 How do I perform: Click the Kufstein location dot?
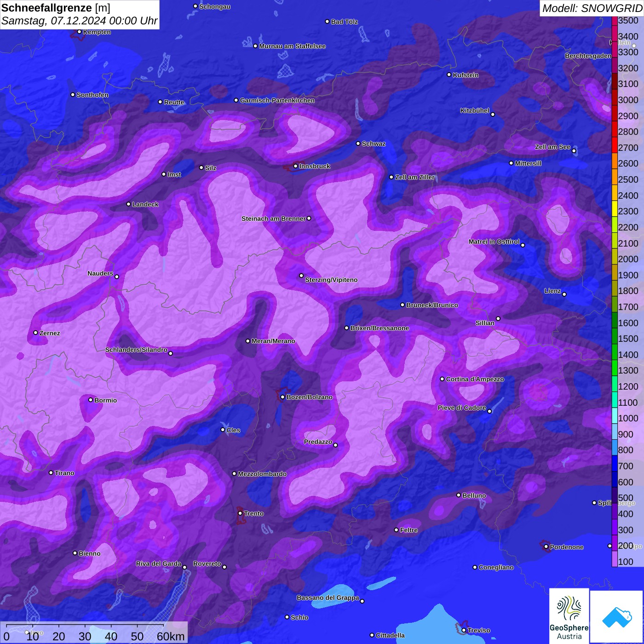pos(449,75)
